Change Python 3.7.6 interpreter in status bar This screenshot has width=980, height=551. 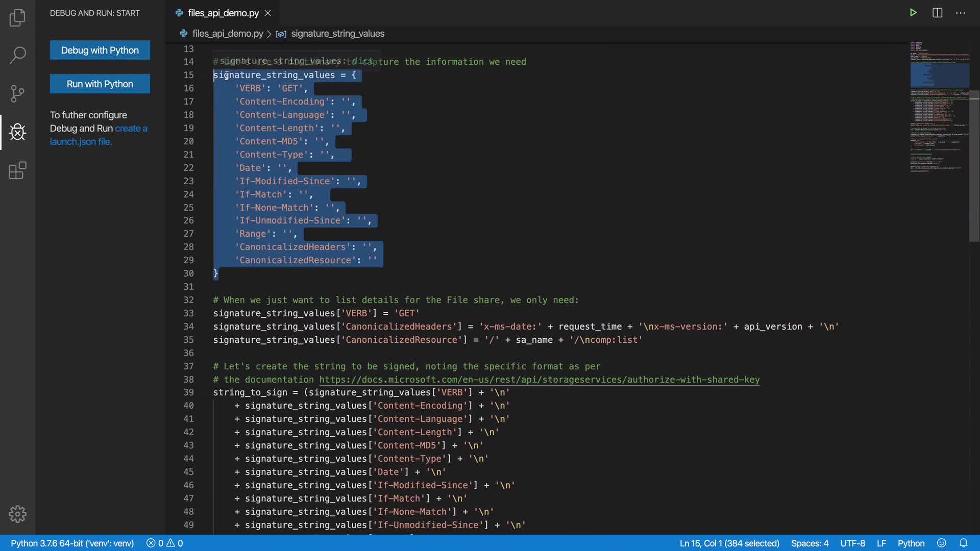(x=72, y=543)
